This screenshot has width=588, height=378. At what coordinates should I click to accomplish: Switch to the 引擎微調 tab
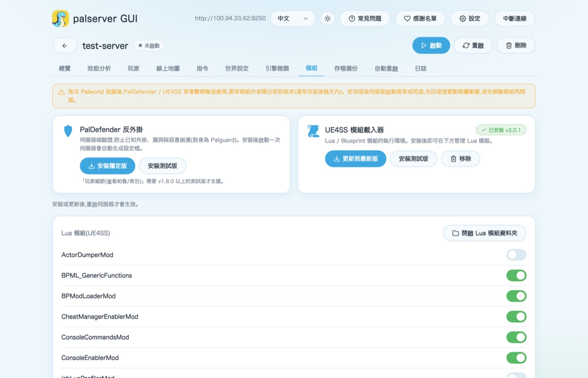tap(277, 68)
